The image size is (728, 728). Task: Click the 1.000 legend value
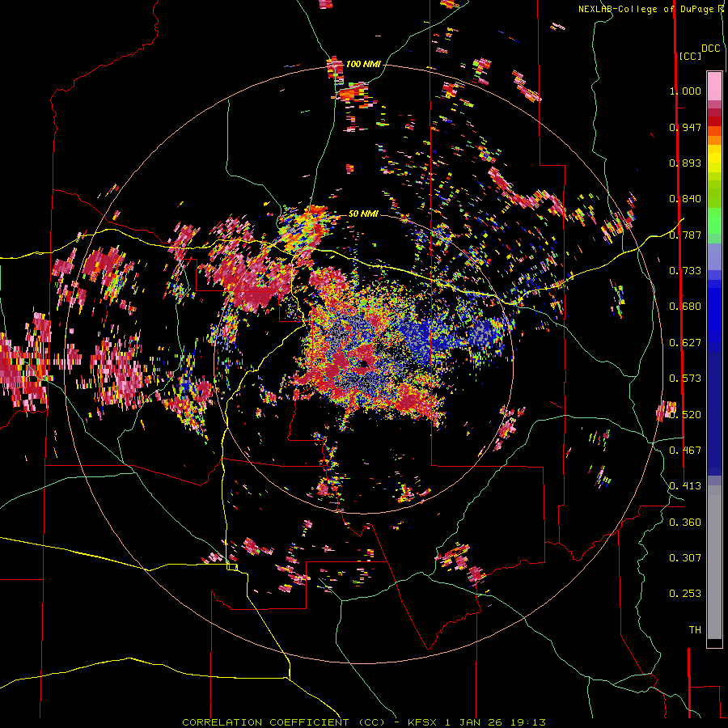685,91
